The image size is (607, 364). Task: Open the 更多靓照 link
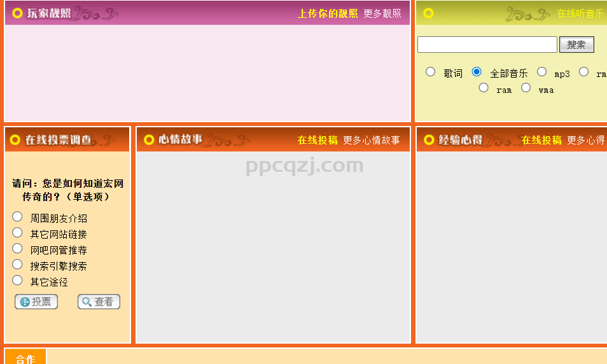(x=382, y=13)
